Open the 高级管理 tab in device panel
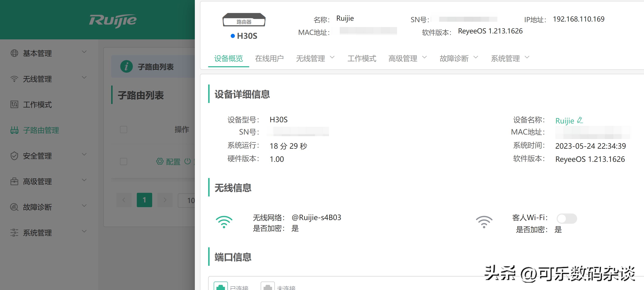This screenshot has width=644, height=290. point(403,58)
